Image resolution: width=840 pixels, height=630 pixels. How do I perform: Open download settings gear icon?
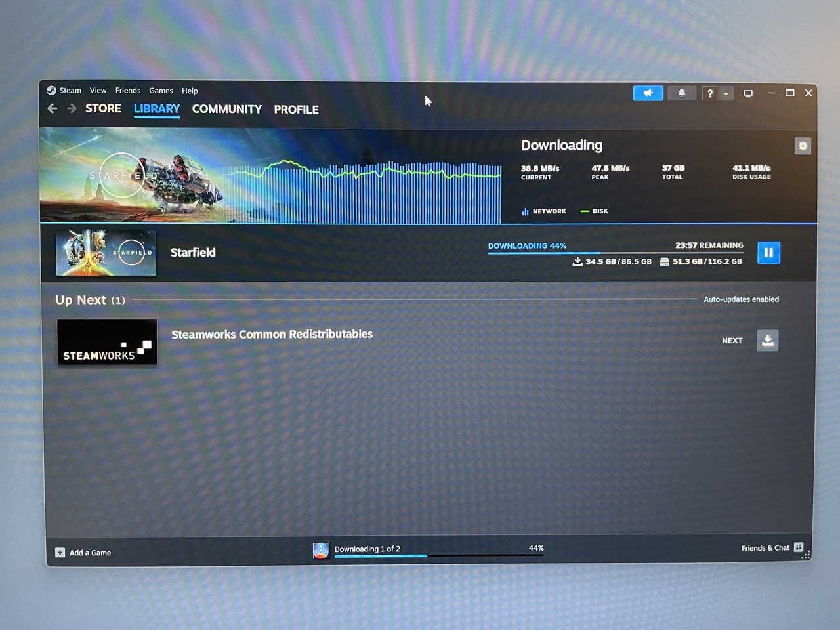(803, 146)
